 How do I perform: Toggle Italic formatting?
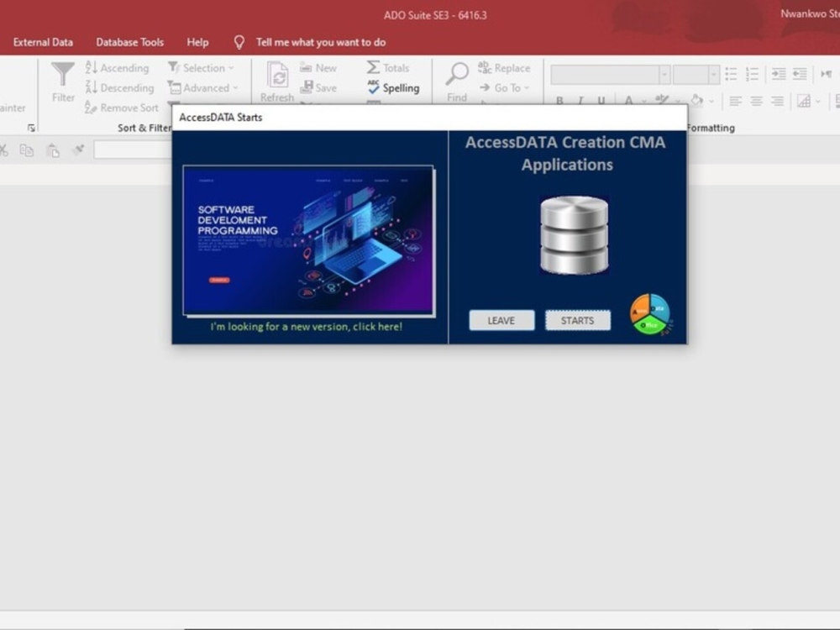580,100
